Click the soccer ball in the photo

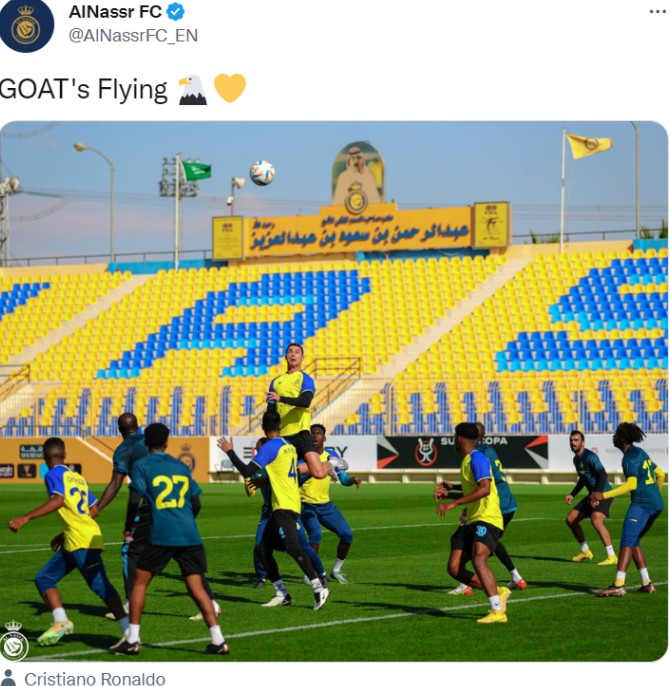[x=263, y=173]
